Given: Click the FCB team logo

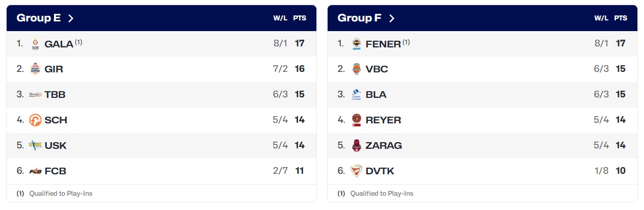Looking at the screenshot, I should pos(36,171).
